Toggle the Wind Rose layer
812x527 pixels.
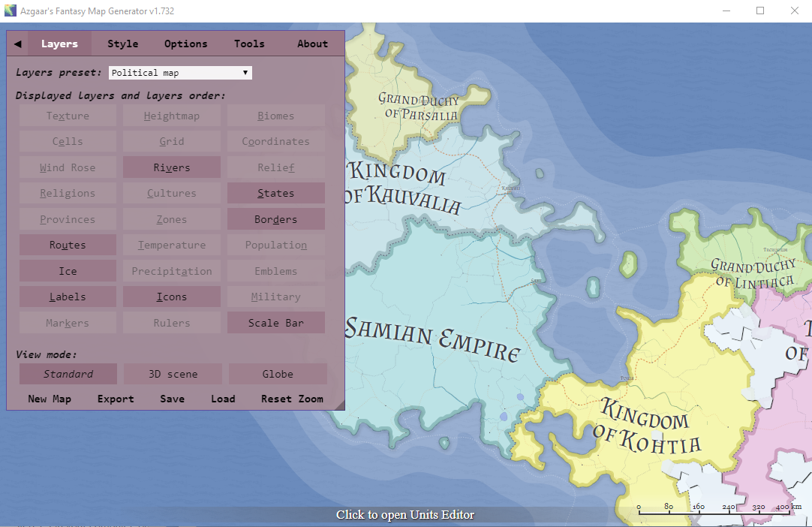(x=68, y=167)
